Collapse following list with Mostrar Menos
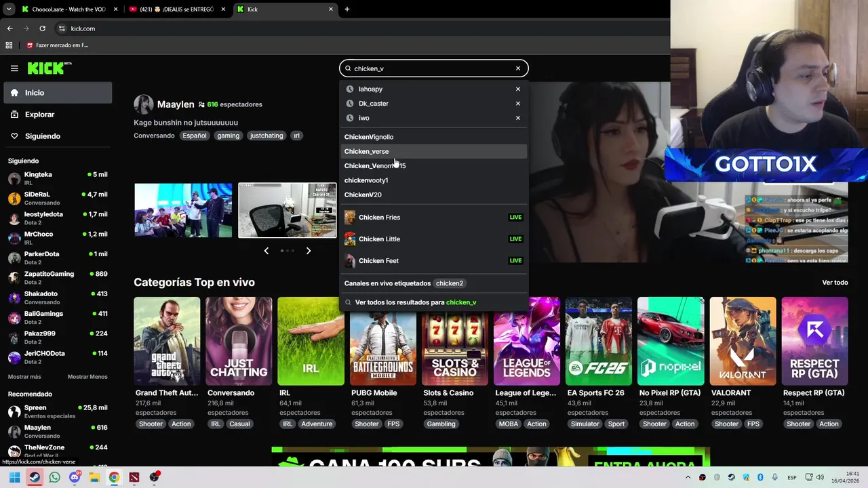This screenshot has height=488, width=868. coord(87,377)
